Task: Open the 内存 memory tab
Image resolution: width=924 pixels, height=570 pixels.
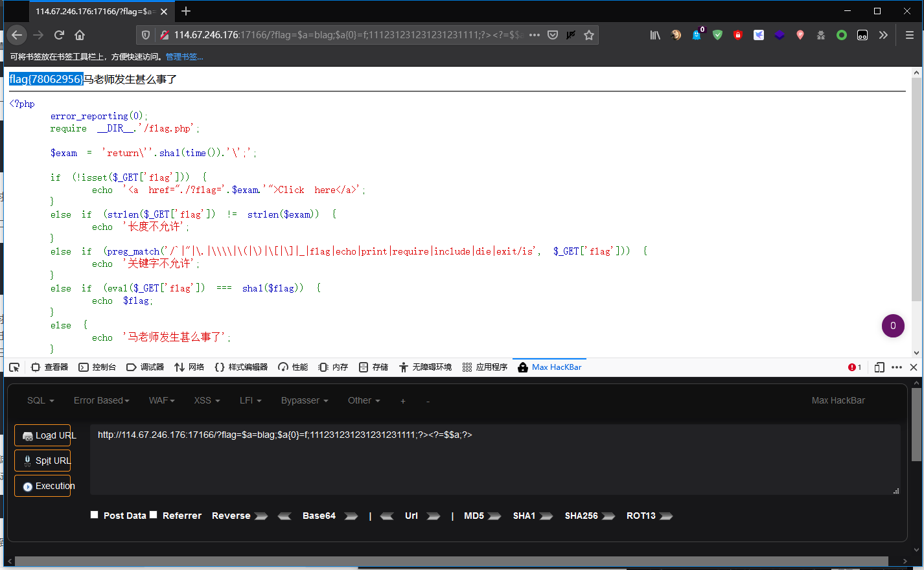Action: pyautogui.click(x=333, y=367)
